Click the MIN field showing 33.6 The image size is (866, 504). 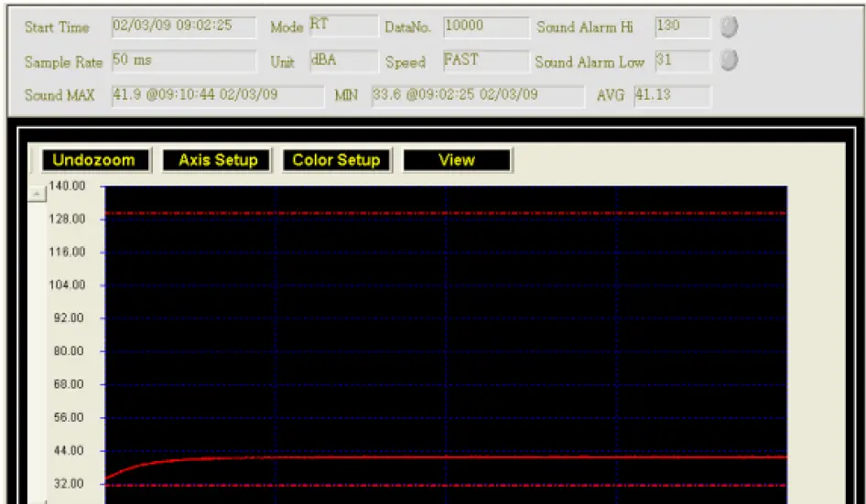click(x=478, y=96)
